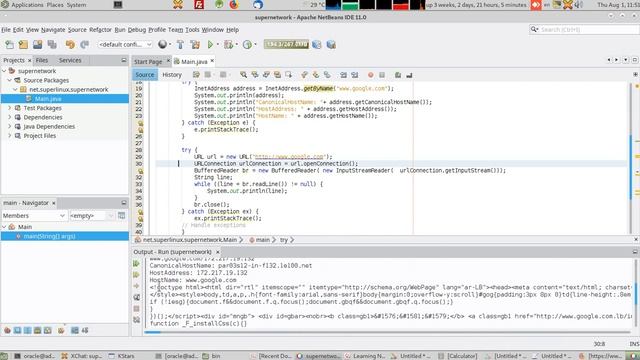Start Macro Recording with red circle icon
640x360 pixels.
point(371,75)
